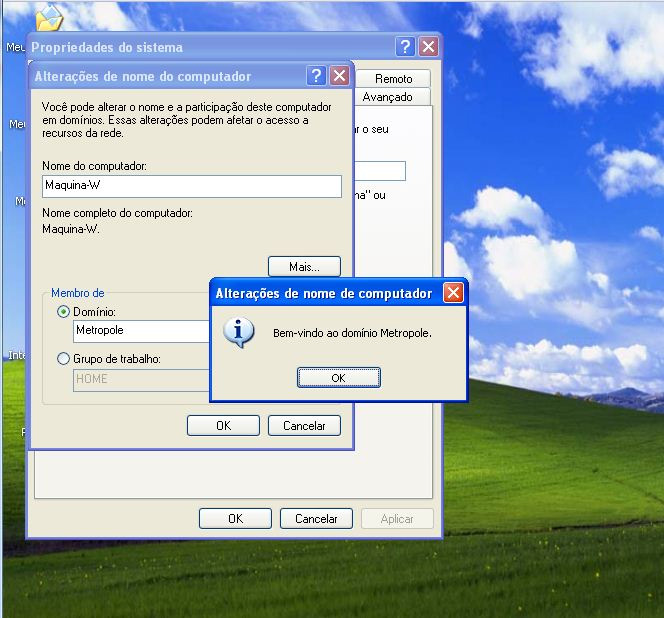The height and width of the screenshot is (618, 664).
Task: Click Cancelar in Propriedades do sistema window
Action: click(316, 518)
